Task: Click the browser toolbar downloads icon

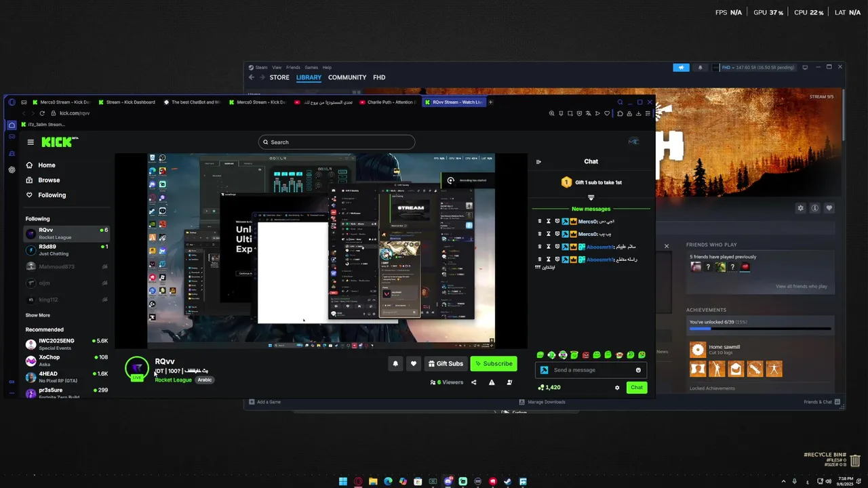Action: (x=639, y=113)
